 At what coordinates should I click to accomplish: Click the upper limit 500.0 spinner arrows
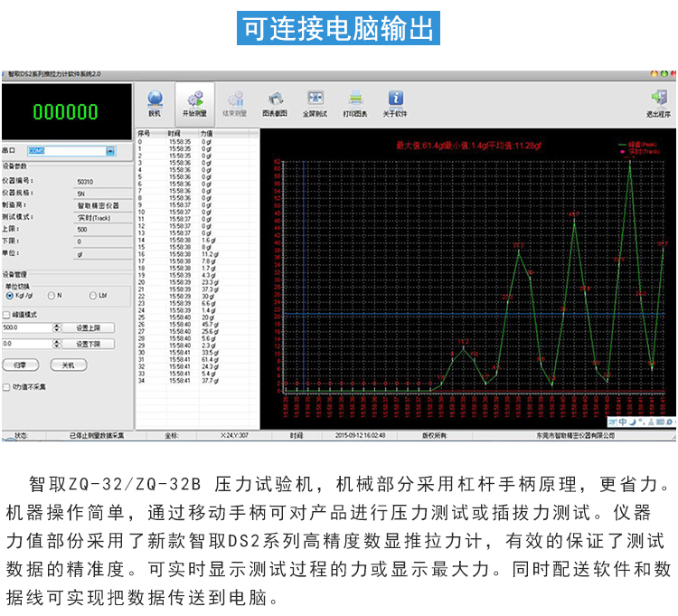(57, 327)
